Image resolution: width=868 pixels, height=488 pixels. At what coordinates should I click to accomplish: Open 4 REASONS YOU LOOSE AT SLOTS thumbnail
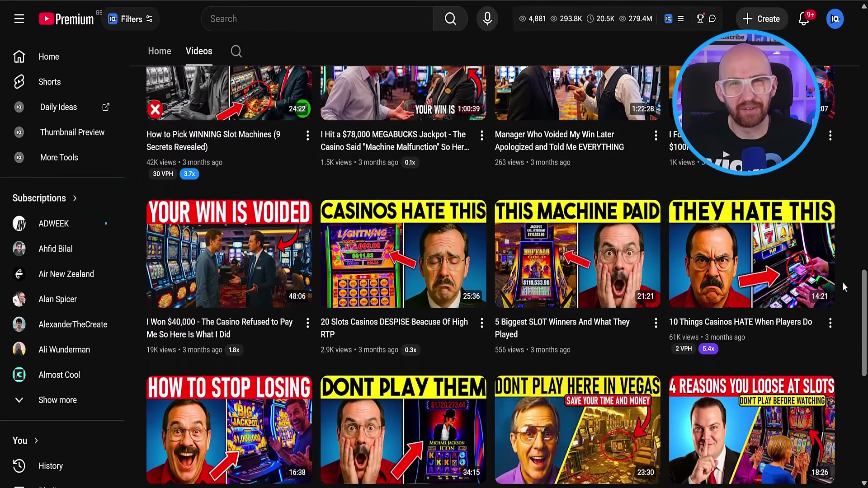pos(752,429)
